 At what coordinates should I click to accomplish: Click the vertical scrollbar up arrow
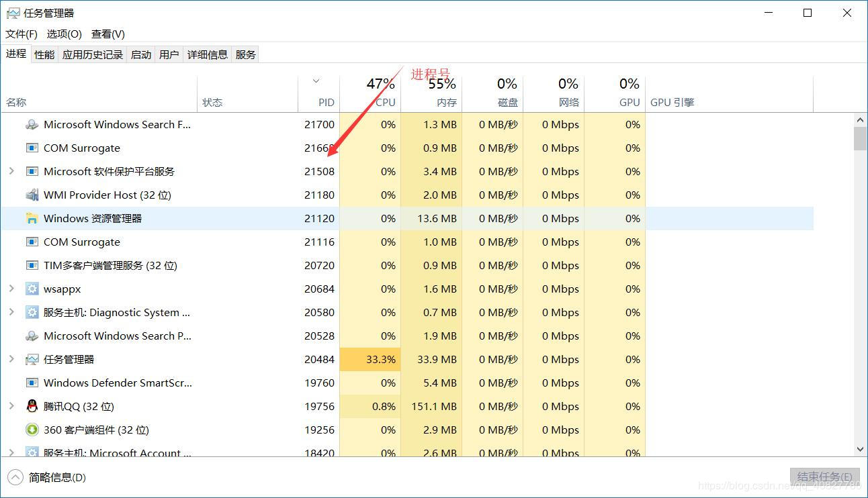point(861,119)
